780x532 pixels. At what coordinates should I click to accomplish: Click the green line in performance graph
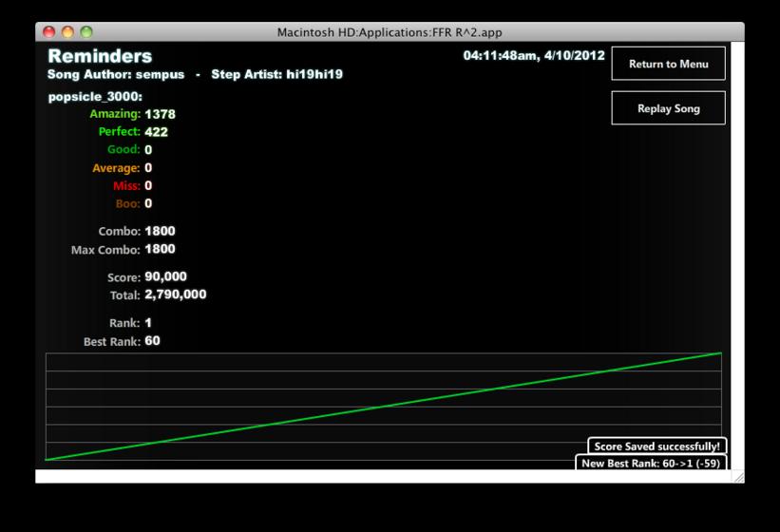(x=383, y=407)
